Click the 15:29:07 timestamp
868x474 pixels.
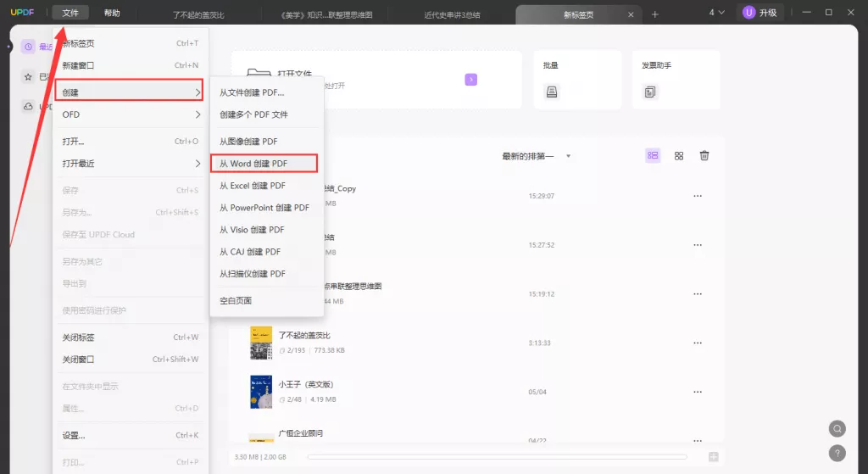(542, 196)
